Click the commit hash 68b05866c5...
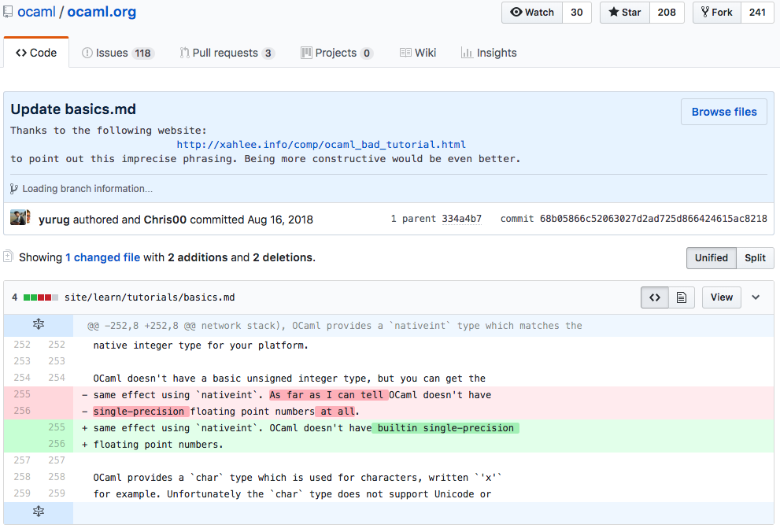The image size is (780, 532). coord(653,219)
